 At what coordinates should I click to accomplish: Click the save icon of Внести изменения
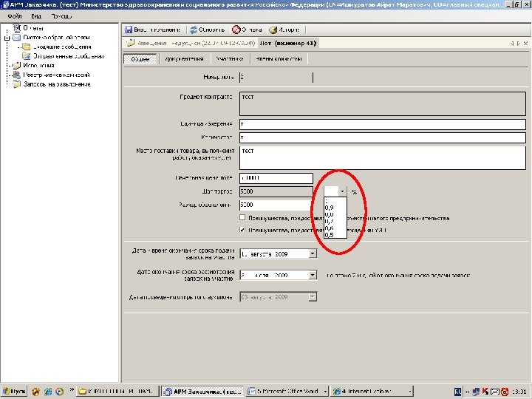pos(129,30)
